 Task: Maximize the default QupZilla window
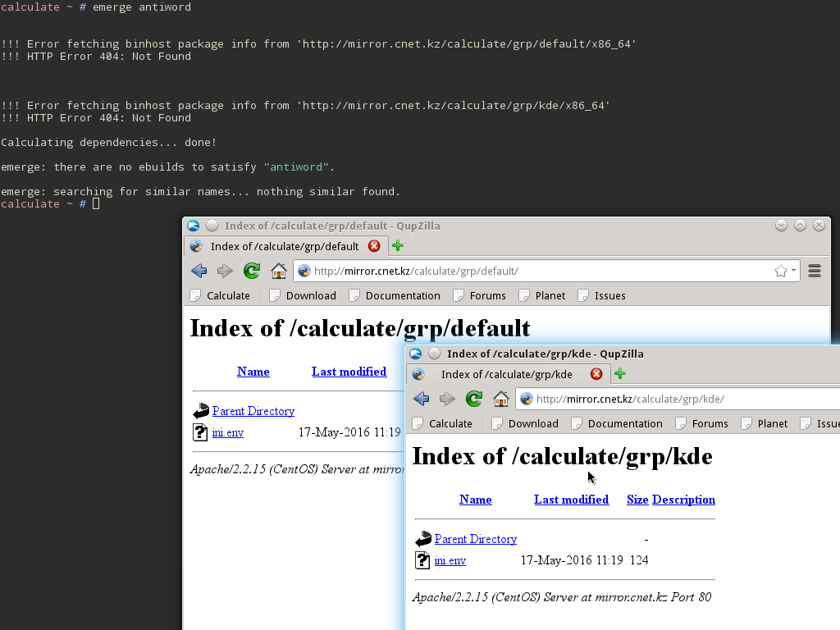tap(800, 226)
